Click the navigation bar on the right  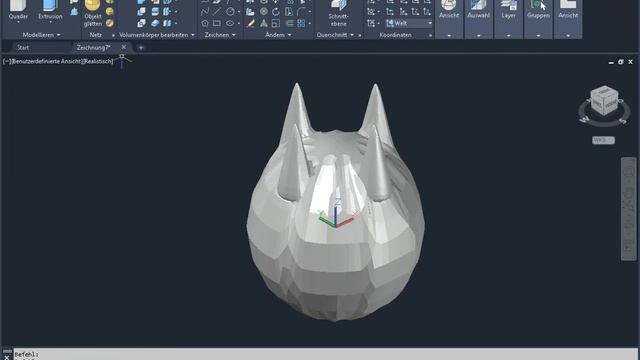coord(629,209)
